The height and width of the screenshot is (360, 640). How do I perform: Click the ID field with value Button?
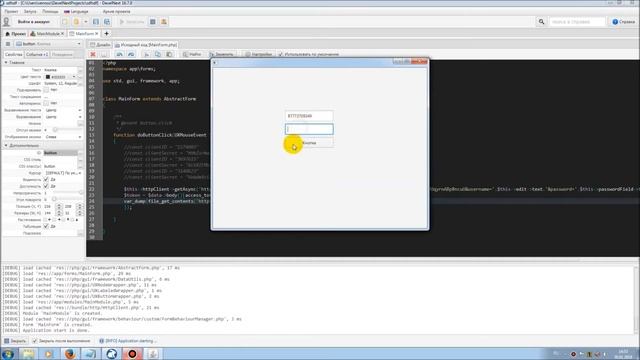tap(60, 153)
